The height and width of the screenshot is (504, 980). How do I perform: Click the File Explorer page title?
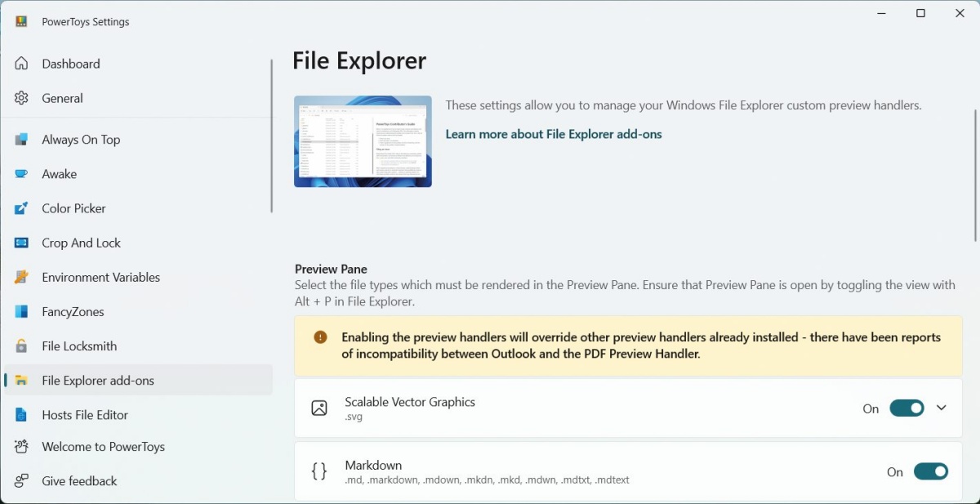click(359, 61)
